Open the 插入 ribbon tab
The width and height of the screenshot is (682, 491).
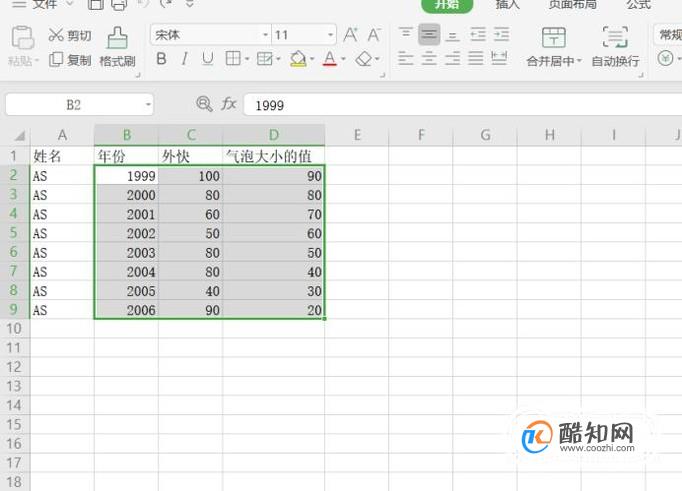point(508,5)
